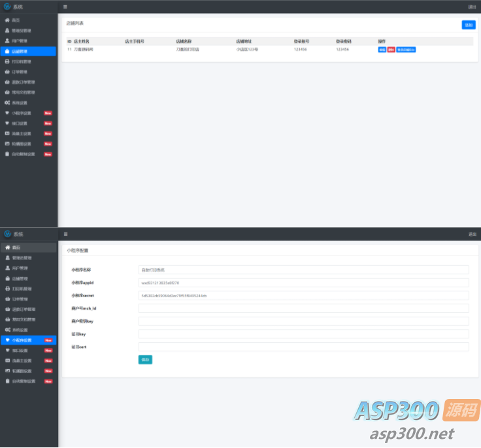
Task: Click the red 删除 button in store row
Action: (391, 50)
